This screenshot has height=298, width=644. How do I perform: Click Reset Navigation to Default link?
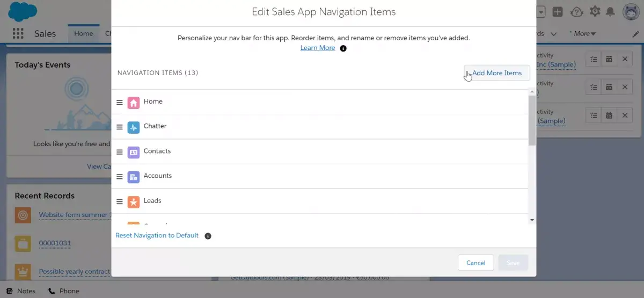(x=157, y=236)
